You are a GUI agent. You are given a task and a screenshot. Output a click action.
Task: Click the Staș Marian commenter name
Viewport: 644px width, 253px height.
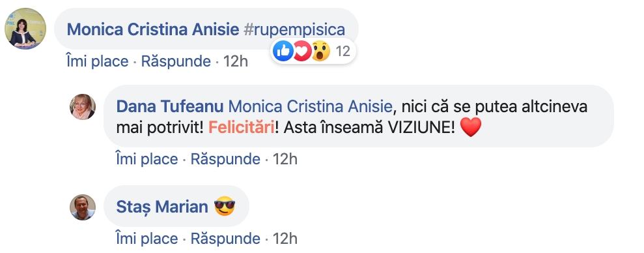(x=162, y=207)
